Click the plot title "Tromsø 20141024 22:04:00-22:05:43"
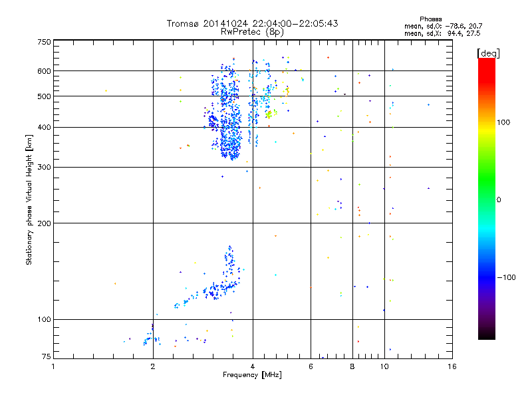 coord(252,23)
